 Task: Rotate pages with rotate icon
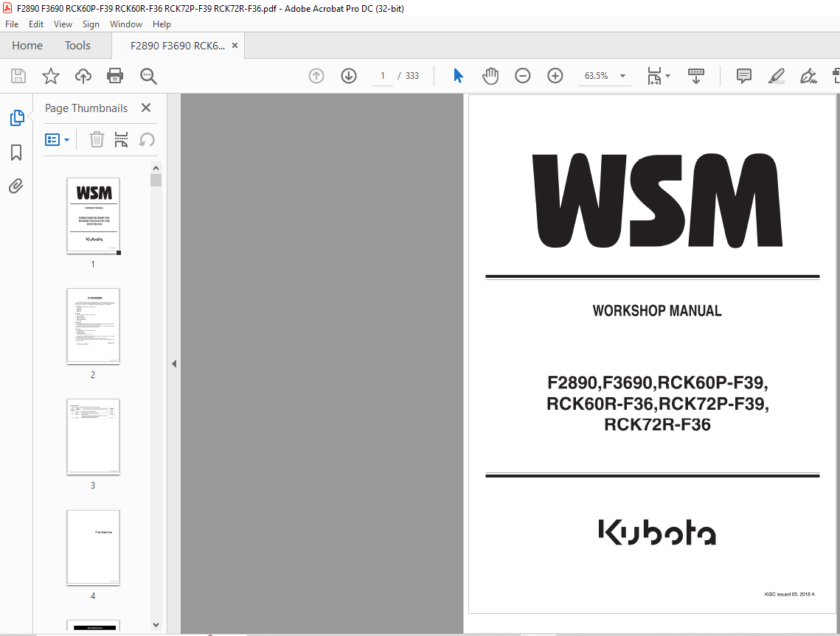point(147,140)
